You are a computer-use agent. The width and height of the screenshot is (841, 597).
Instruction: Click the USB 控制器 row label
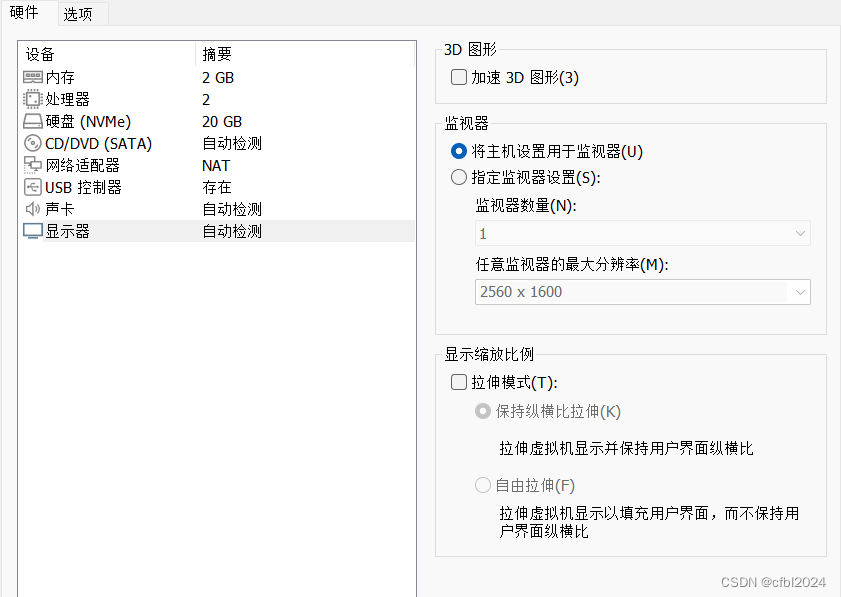point(84,187)
